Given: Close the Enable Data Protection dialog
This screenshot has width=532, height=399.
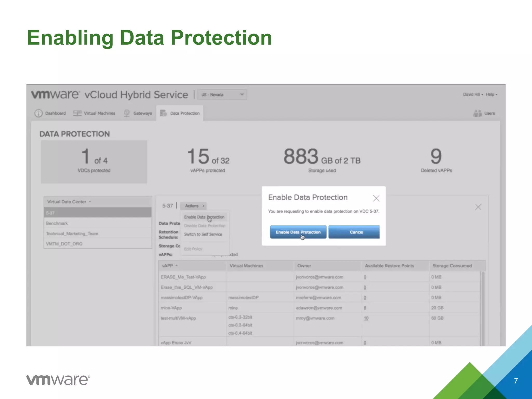Looking at the screenshot, I should pyautogui.click(x=376, y=198).
